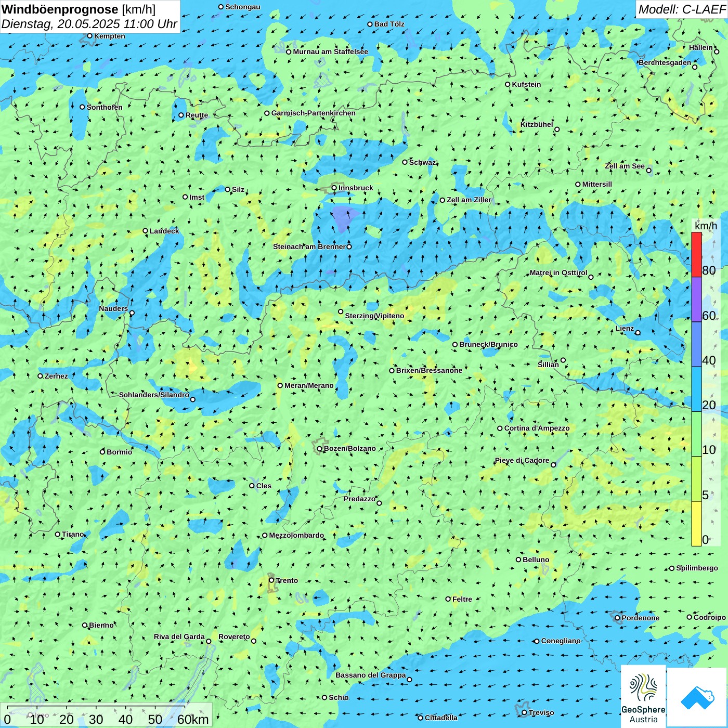Click the Kufstein marker circle
Viewport: 728px width, 728px height.
click(508, 84)
